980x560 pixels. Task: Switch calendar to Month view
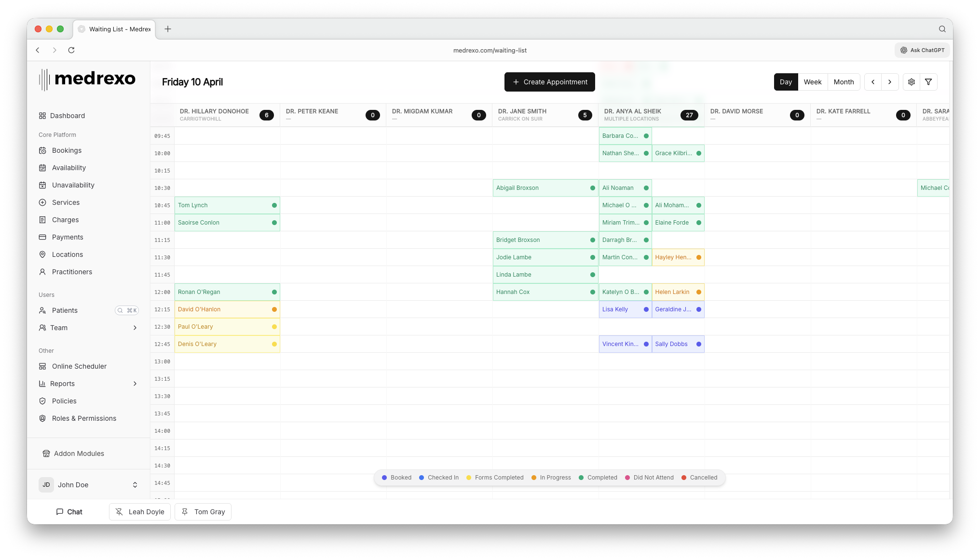pos(844,82)
